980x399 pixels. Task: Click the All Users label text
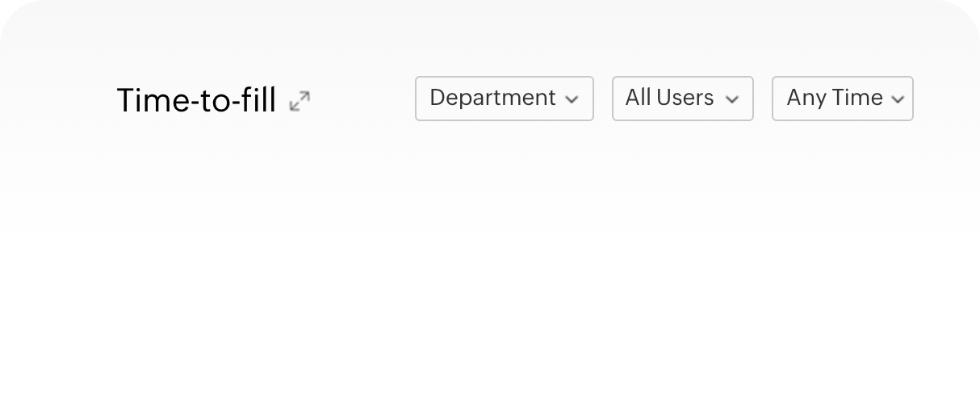[669, 98]
